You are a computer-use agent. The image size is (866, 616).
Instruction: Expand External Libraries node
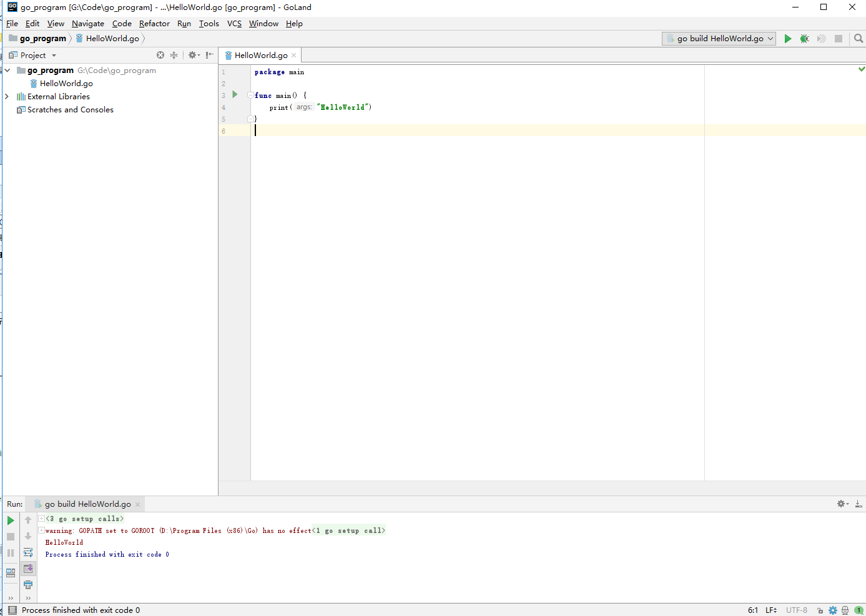coord(7,97)
